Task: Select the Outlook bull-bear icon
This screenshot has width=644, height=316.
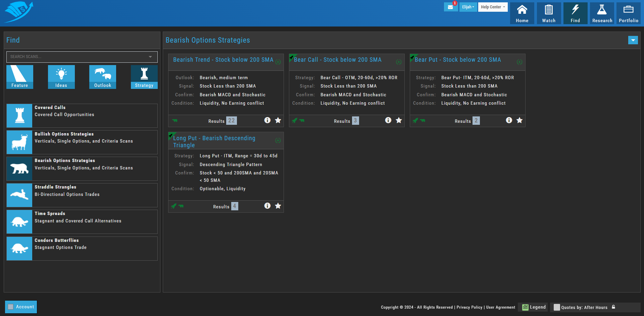Action: click(x=103, y=77)
